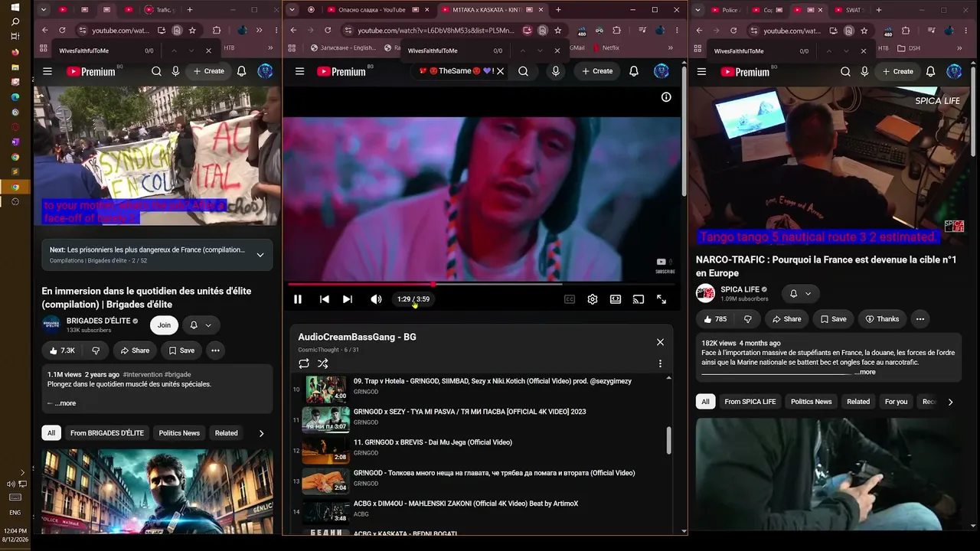Select GR!NGOD x SEZY - TYA MI PASVA
The height and width of the screenshot is (551, 980).
[x=469, y=412]
